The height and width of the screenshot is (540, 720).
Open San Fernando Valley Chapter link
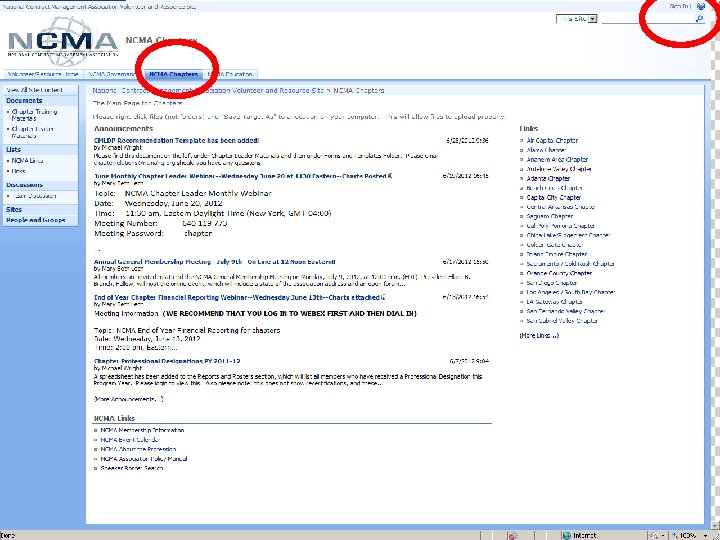point(566,311)
